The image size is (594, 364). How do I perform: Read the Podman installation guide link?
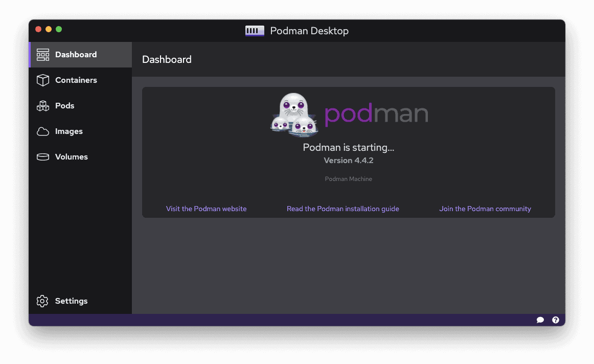[343, 209]
